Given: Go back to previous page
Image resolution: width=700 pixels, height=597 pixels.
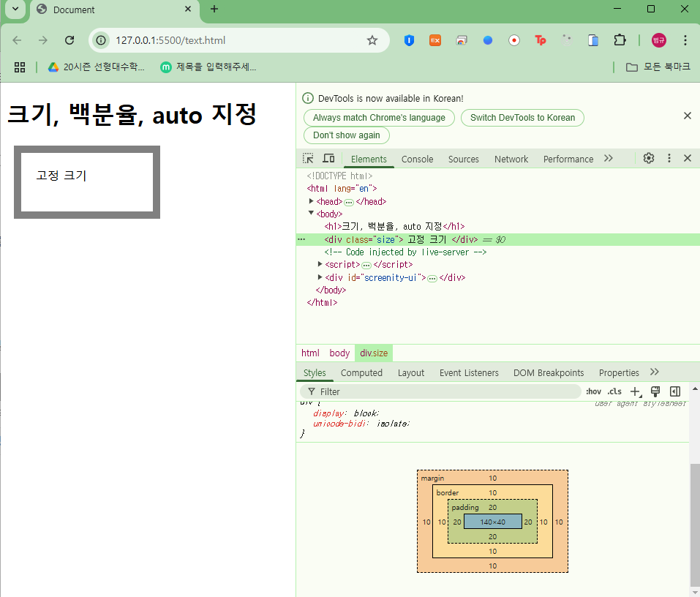Looking at the screenshot, I should (x=17, y=40).
